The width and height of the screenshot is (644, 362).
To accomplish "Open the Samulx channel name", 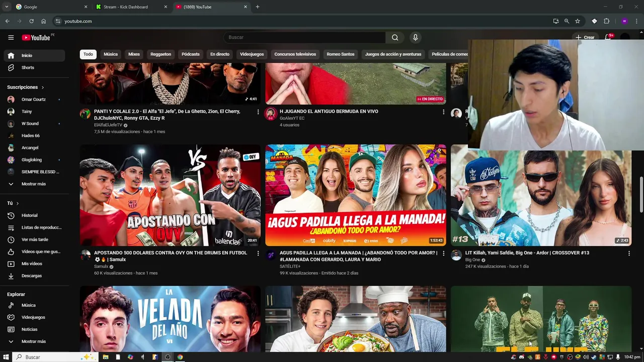I will (101, 266).
